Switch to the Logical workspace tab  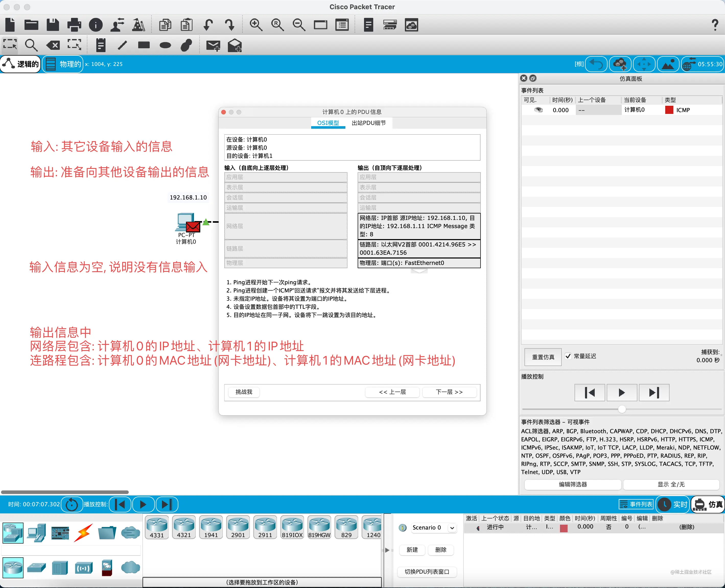pyautogui.click(x=21, y=64)
